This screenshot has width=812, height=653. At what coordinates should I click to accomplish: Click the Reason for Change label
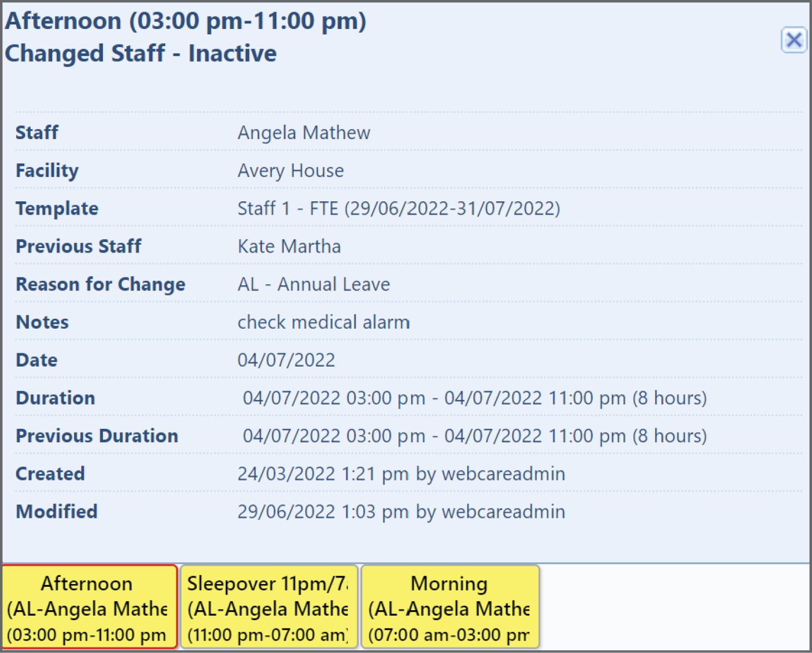click(101, 284)
